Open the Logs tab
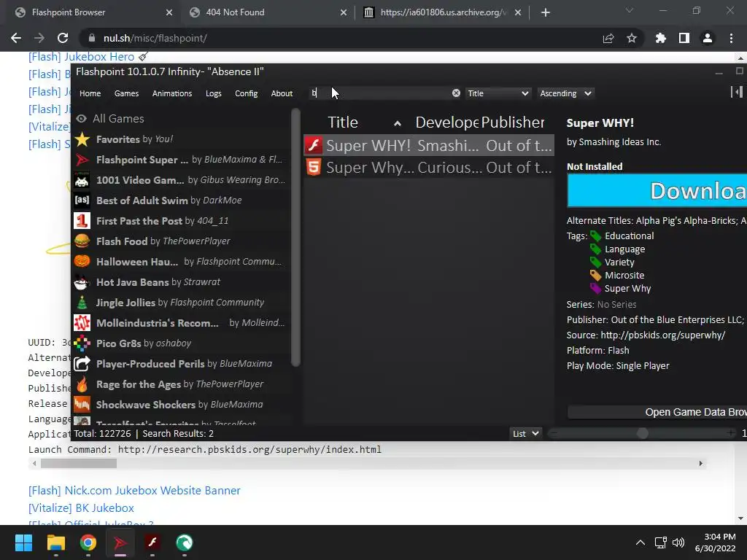 (214, 93)
